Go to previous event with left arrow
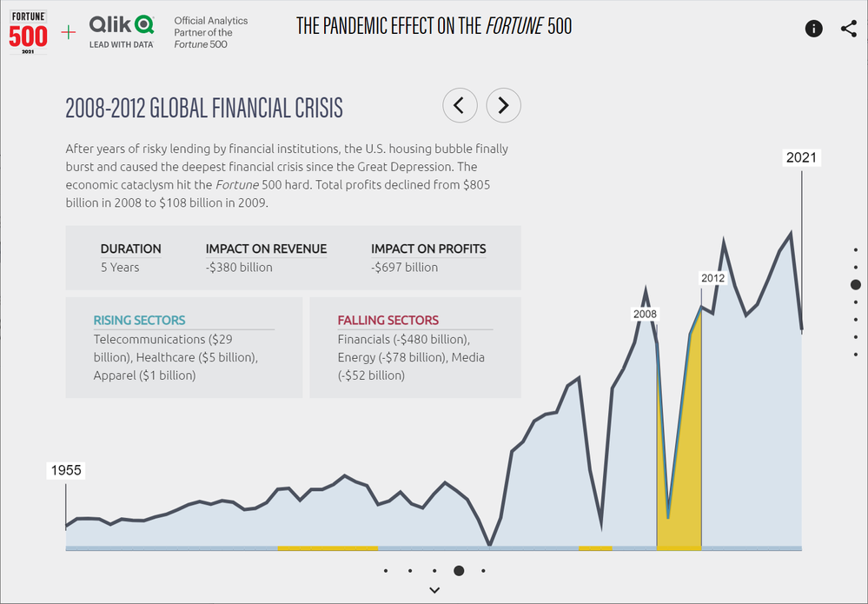Screen dimensions: 868x604 click(460, 106)
